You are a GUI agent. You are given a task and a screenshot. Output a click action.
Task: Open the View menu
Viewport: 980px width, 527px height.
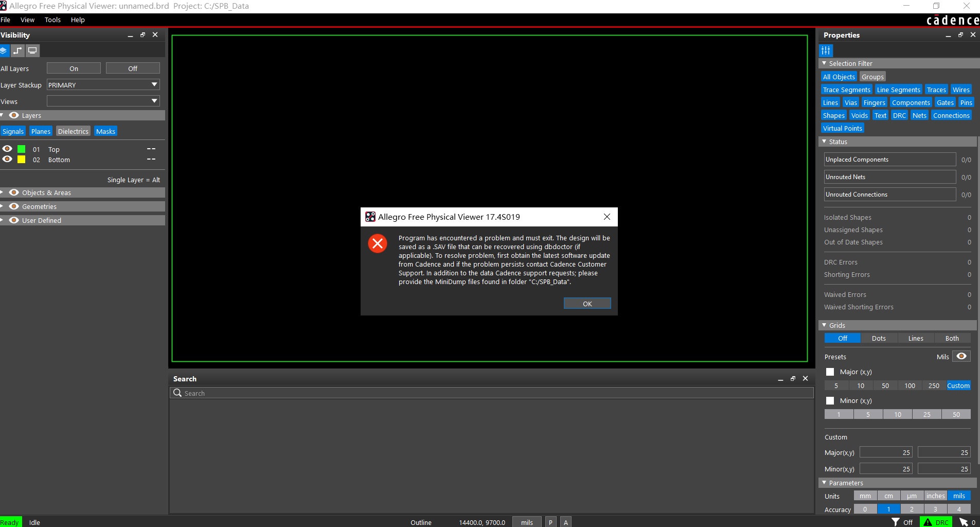(x=27, y=20)
